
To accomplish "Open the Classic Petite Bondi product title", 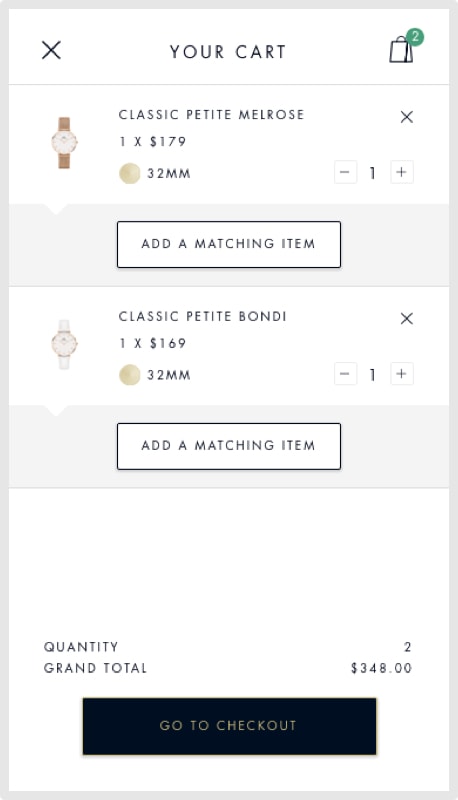I will coord(202,316).
